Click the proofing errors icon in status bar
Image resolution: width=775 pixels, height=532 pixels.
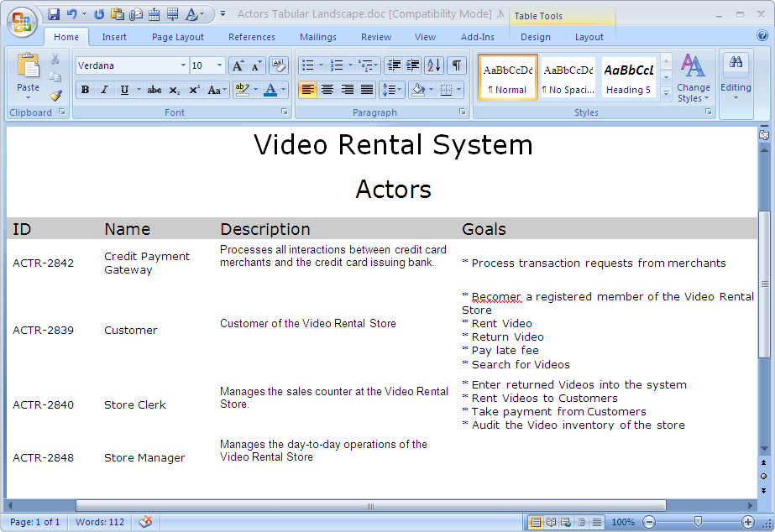pyautogui.click(x=145, y=522)
